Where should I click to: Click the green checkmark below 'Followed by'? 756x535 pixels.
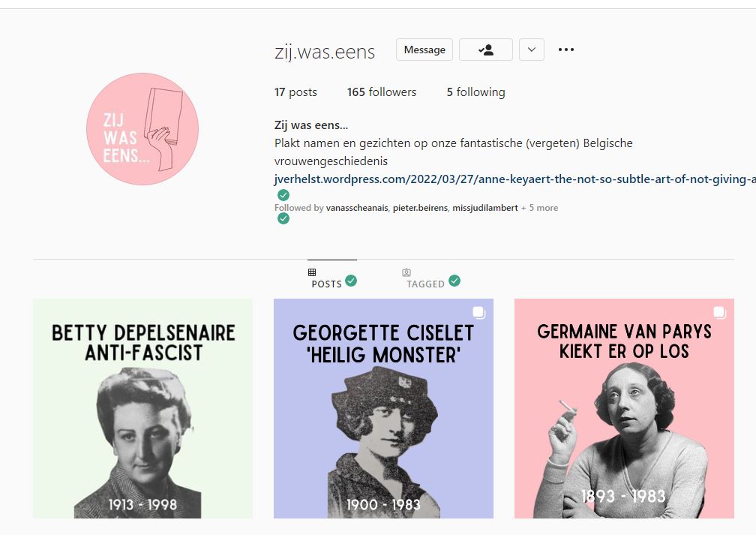(x=283, y=218)
